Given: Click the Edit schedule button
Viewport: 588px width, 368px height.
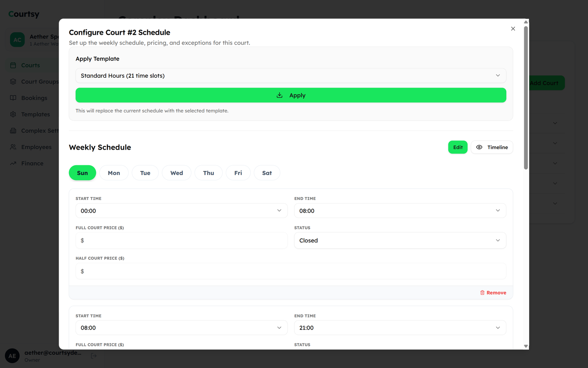Looking at the screenshot, I should pos(458,147).
